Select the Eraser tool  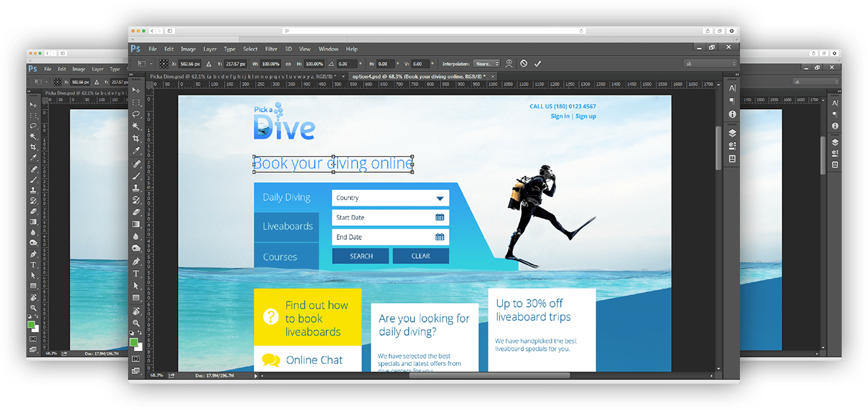136,212
